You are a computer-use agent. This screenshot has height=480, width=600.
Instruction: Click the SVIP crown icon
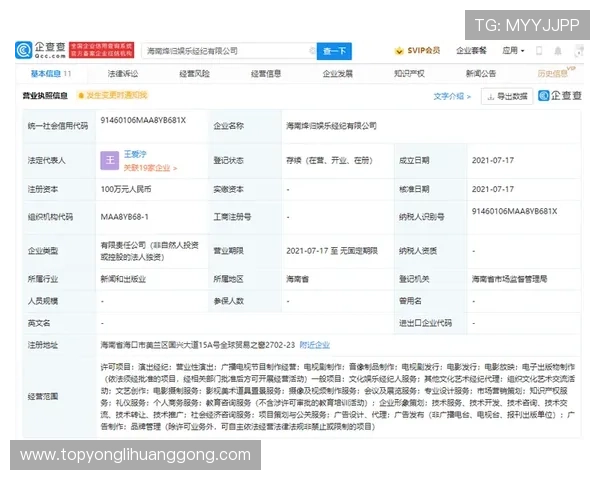[x=399, y=51]
